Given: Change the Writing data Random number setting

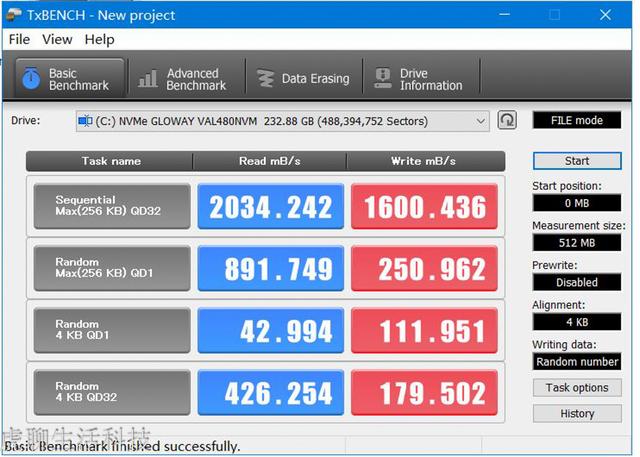Looking at the screenshot, I should (577, 362).
